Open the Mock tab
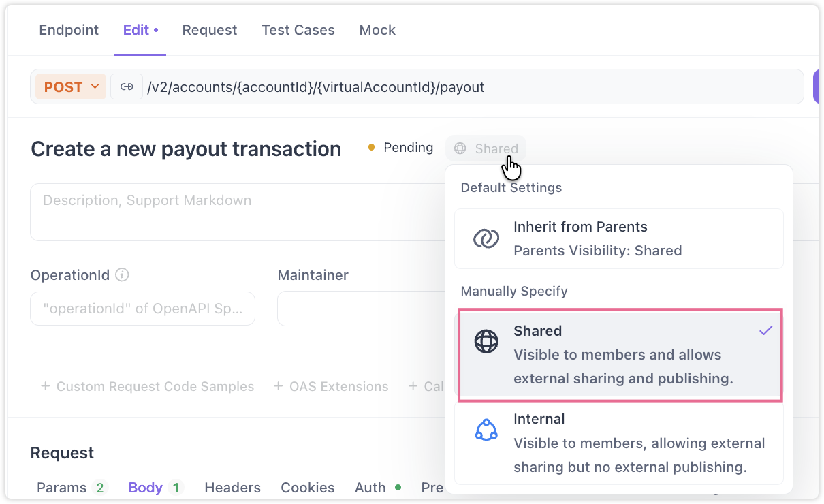 tap(377, 30)
